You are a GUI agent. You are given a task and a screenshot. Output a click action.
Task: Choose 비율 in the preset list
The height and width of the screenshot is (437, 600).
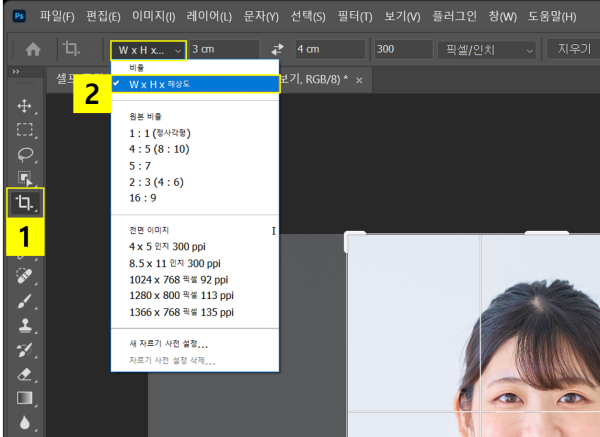pos(195,68)
